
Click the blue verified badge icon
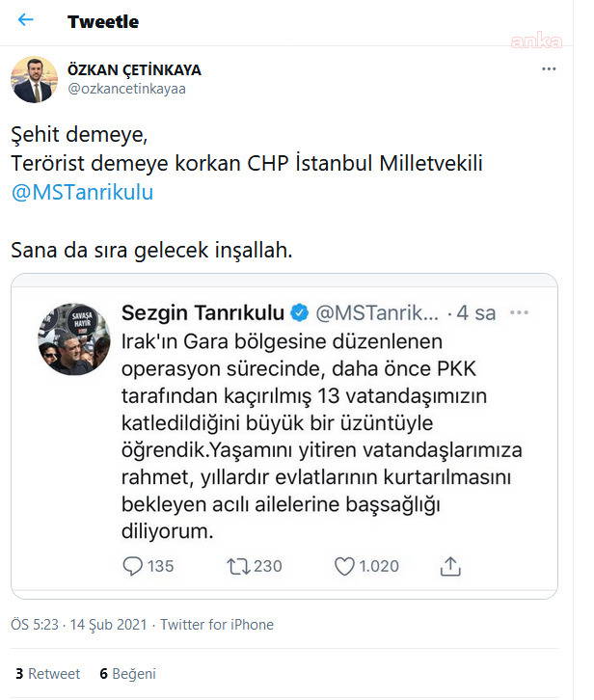[x=300, y=312]
